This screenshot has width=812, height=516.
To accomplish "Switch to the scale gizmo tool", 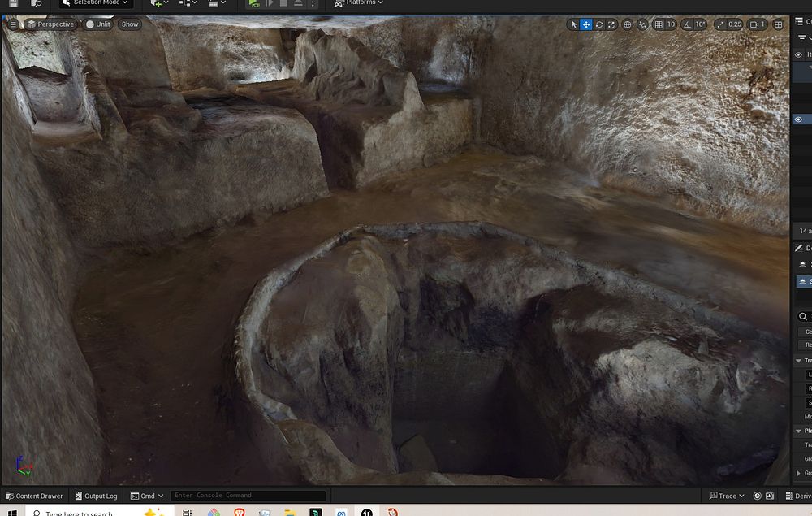I will [x=611, y=24].
